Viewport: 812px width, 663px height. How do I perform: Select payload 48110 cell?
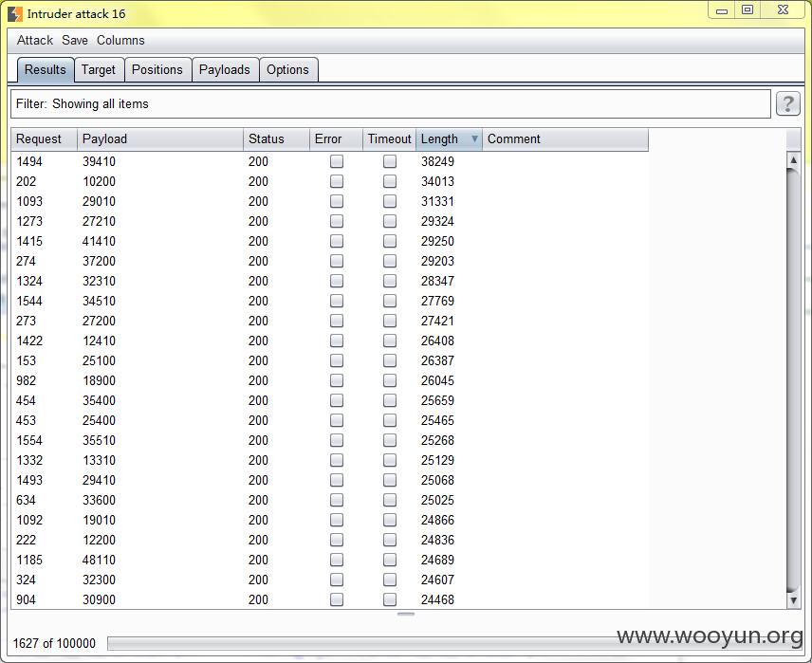tap(99, 560)
